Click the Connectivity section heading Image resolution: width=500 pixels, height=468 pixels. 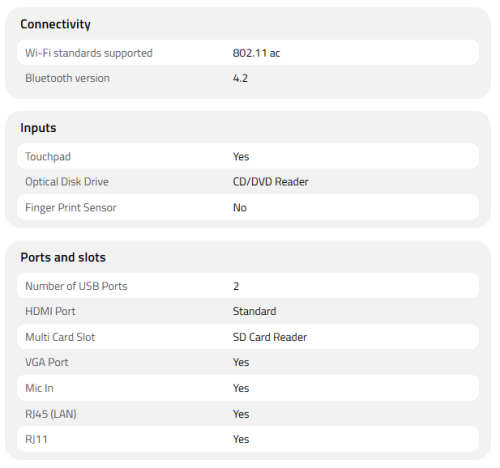(x=55, y=24)
